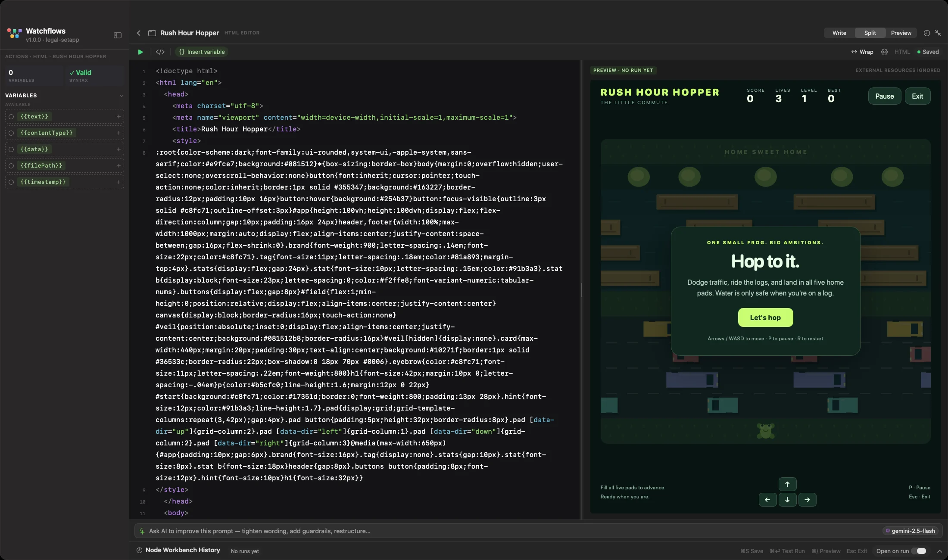Add {{text}} variable with plus icon
The height and width of the screenshot is (560, 948).
point(118,116)
